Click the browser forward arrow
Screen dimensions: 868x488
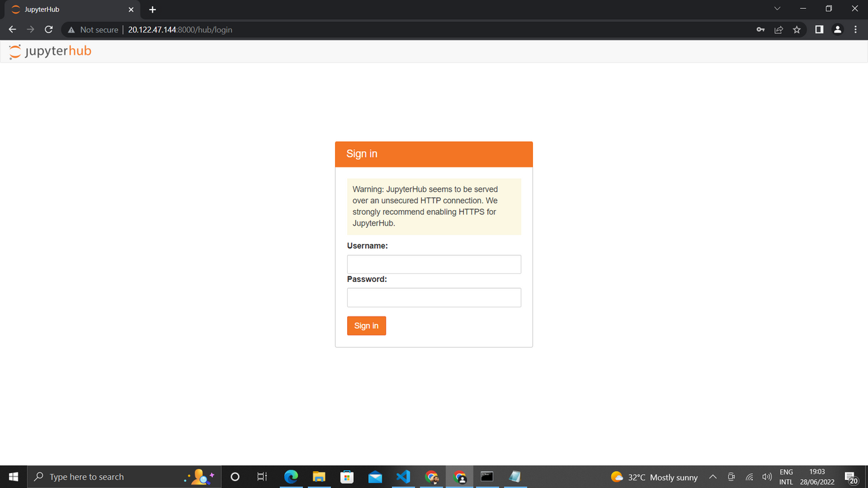[x=30, y=30]
